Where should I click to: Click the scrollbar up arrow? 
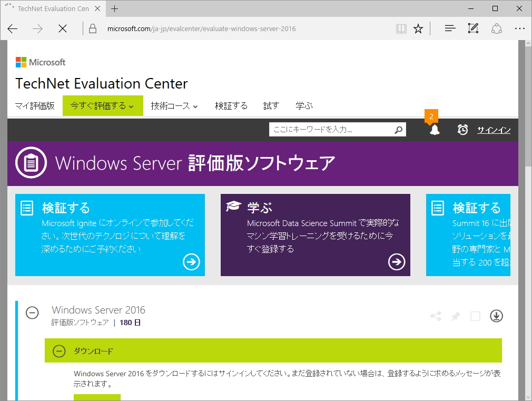coord(528,43)
